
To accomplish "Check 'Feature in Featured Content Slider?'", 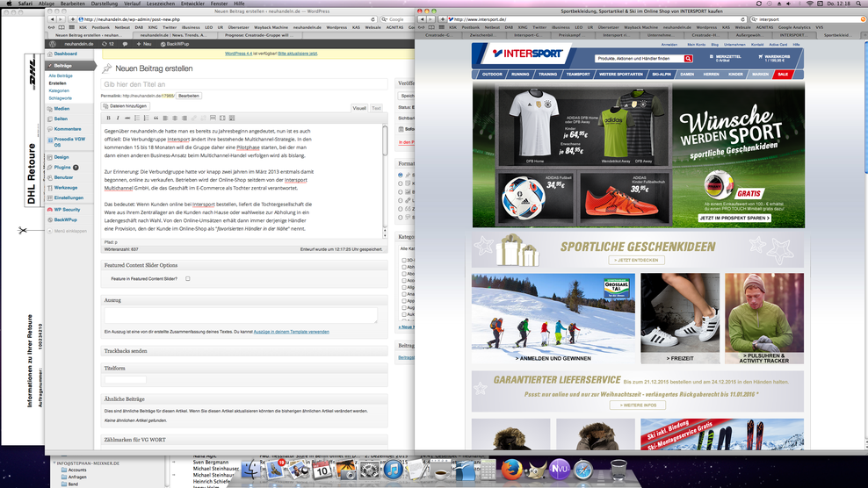I will coord(188,279).
